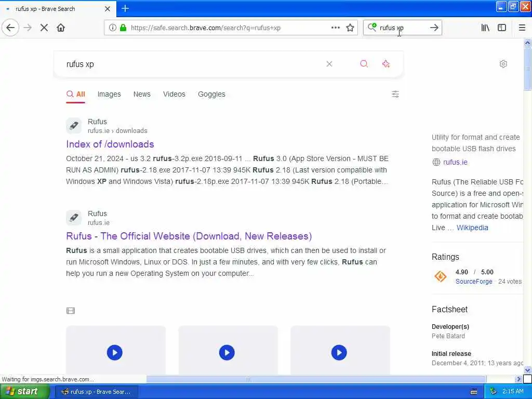Click the system tray icon beside the clock
532x399 pixels.
494,392
